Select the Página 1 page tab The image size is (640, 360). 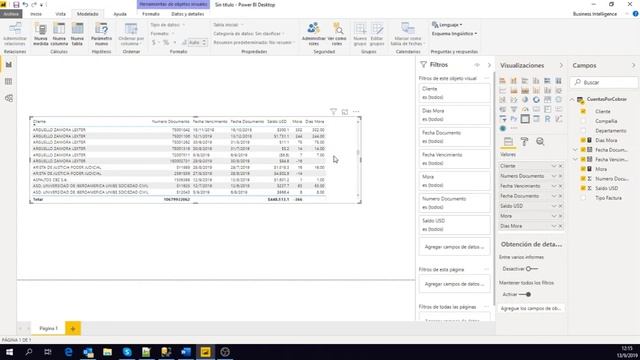pyautogui.click(x=48, y=329)
